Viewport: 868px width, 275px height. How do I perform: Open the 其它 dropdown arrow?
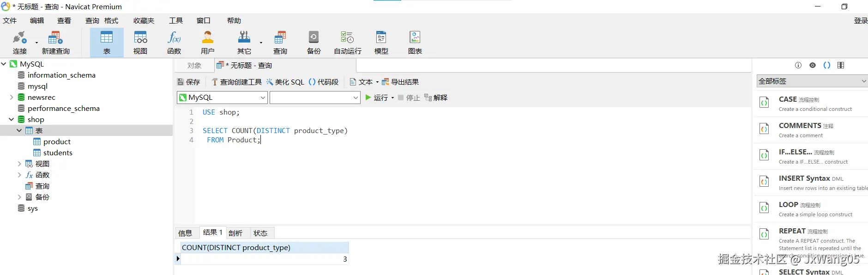(x=261, y=43)
